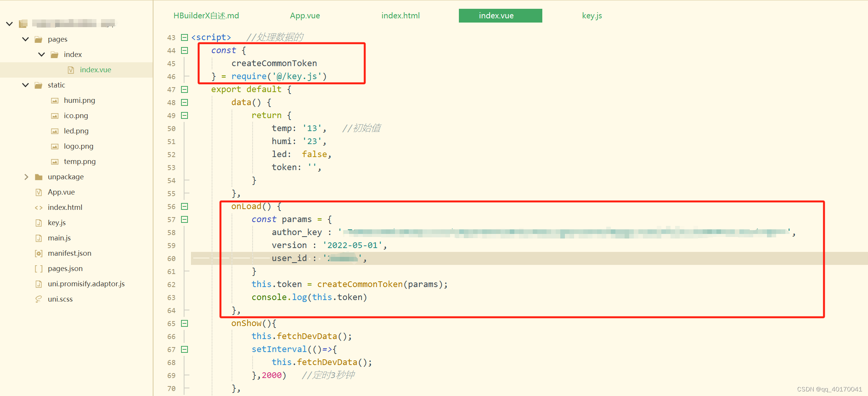Image resolution: width=868 pixels, height=396 pixels.
Task: Click the unpackage folder icon
Action: point(39,177)
